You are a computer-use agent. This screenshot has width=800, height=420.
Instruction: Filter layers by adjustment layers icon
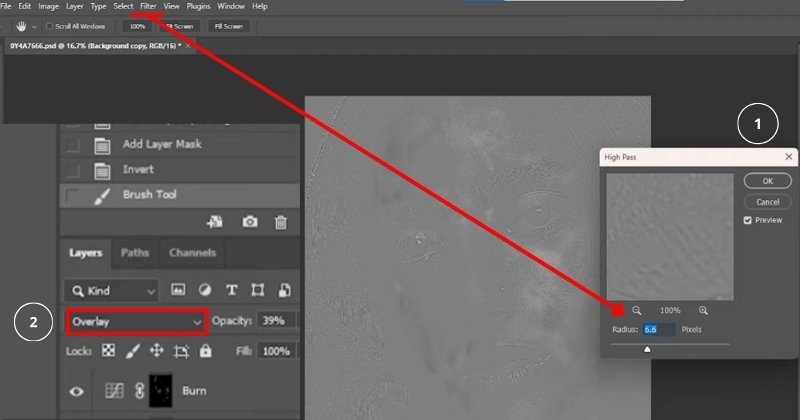[x=205, y=290]
